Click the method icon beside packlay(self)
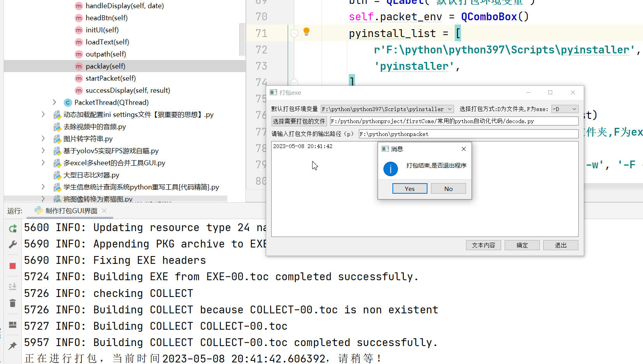This screenshot has width=643, height=364. [79, 66]
